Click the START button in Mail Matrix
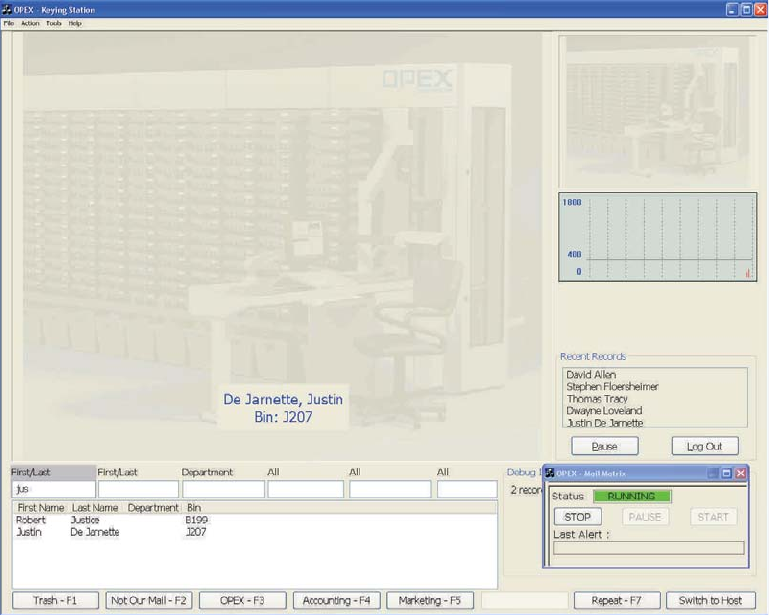Viewport: 769px width, 615px height. click(713, 517)
